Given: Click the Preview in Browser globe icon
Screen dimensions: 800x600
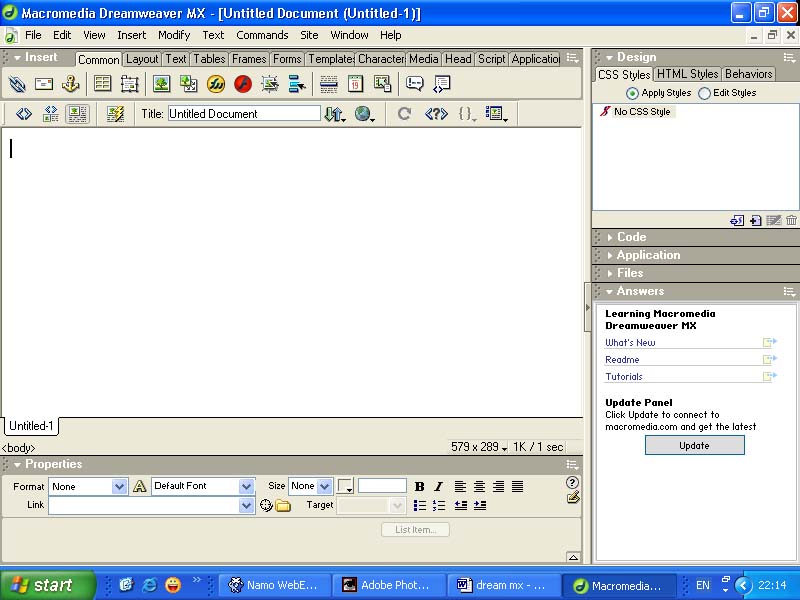Looking at the screenshot, I should [360, 113].
